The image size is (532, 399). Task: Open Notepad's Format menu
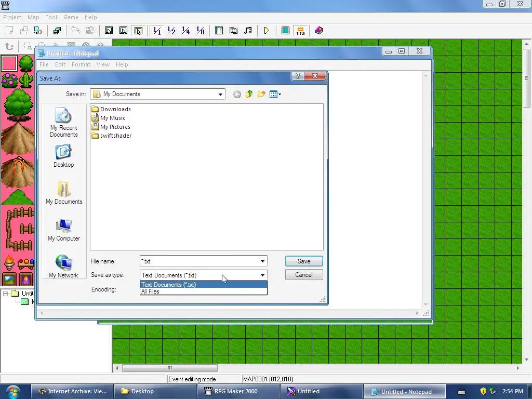pyautogui.click(x=81, y=64)
